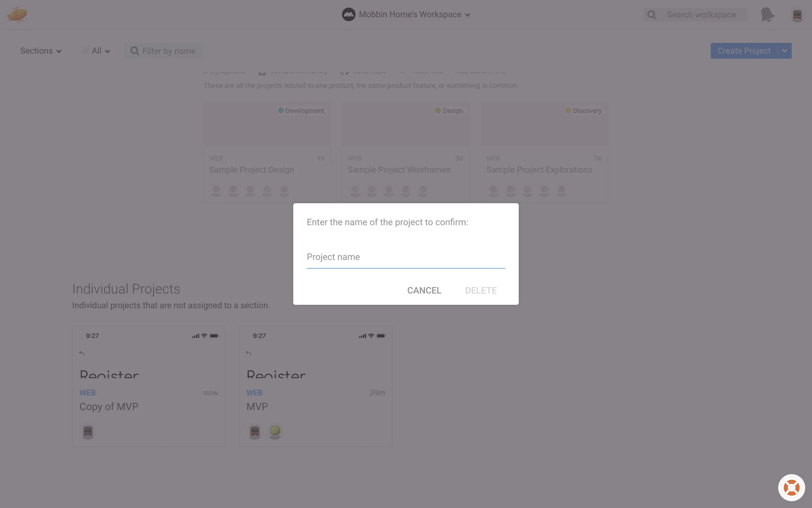Expand the Create Project arrow menu
Screen dimensions: 812x508
point(785,51)
